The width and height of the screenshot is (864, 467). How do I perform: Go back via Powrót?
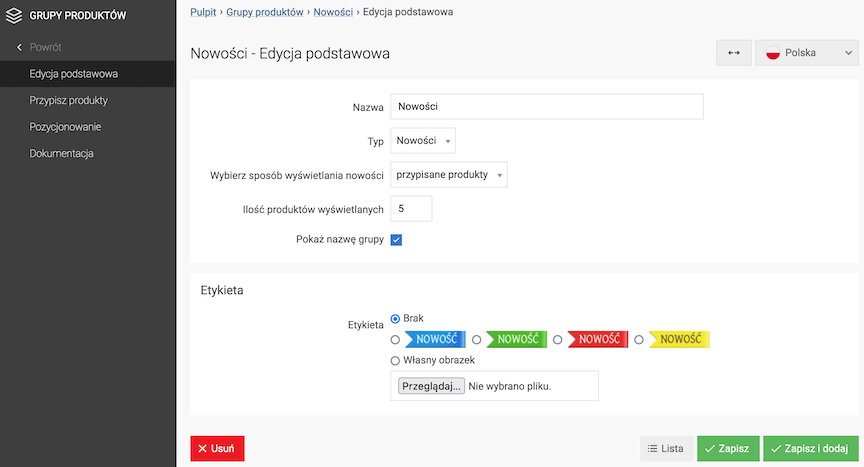(x=45, y=47)
